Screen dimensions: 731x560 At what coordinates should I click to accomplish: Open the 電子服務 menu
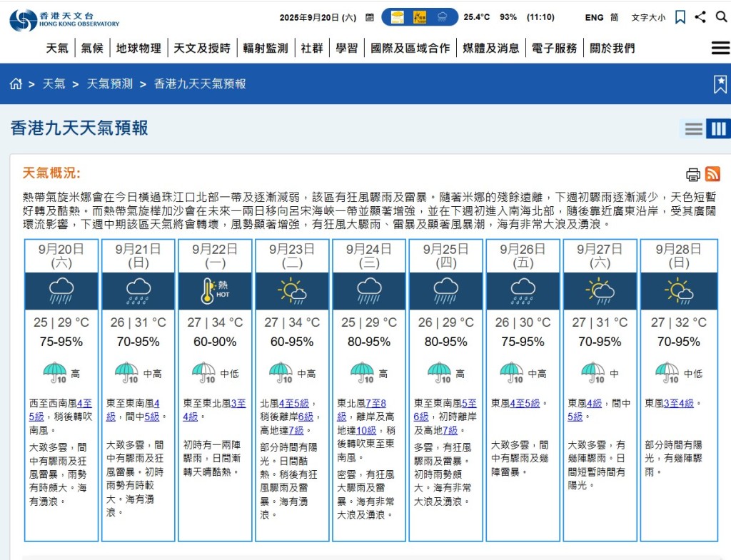click(554, 48)
